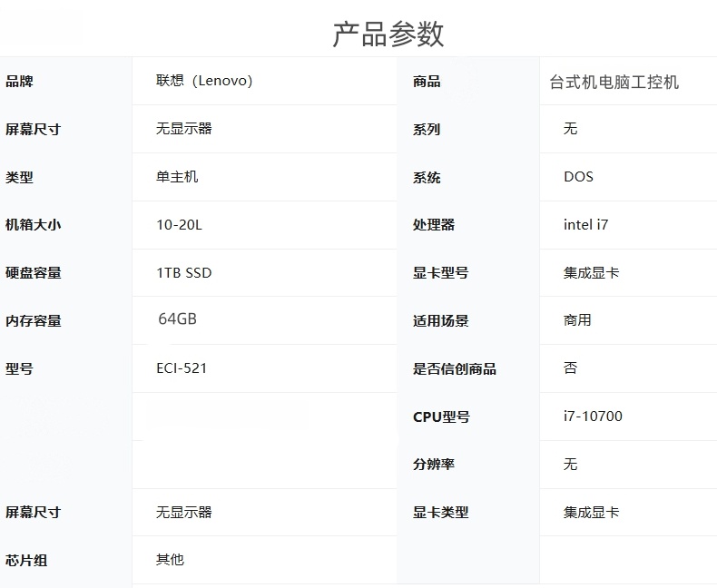717x588 pixels.
Task: Click the 联想 (Lenovo) brand value
Action: pyautogui.click(x=204, y=81)
